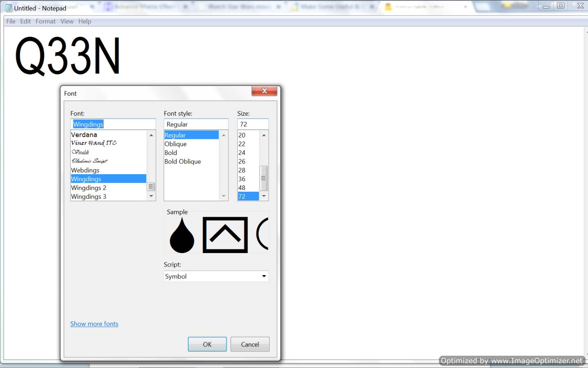Select size 26

tap(248, 162)
